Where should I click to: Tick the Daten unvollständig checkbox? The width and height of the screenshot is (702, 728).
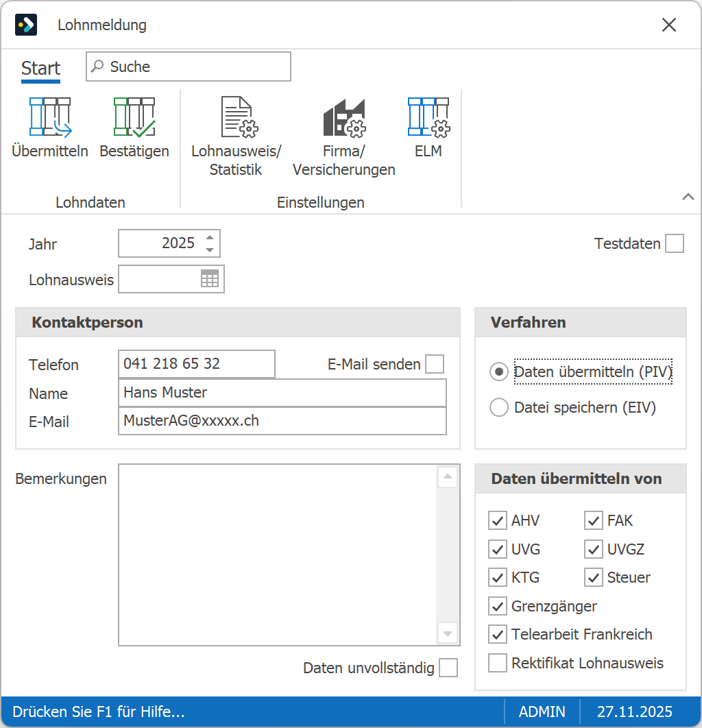(x=448, y=668)
